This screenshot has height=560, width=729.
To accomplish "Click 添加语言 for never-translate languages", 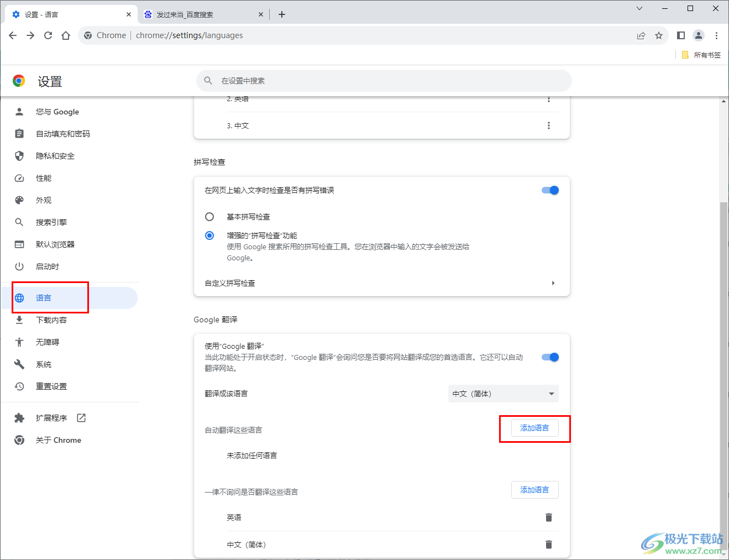I will (x=534, y=490).
